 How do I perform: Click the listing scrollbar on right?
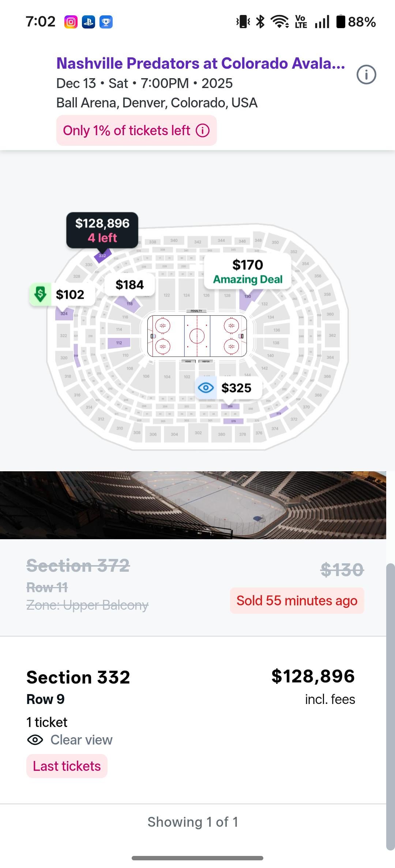(390, 705)
